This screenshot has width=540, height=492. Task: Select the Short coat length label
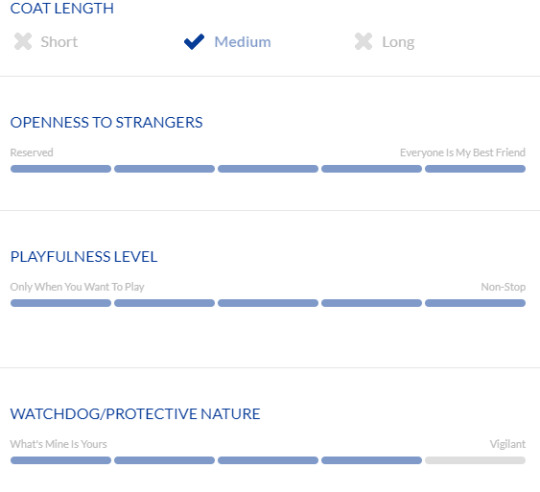pyautogui.click(x=59, y=42)
